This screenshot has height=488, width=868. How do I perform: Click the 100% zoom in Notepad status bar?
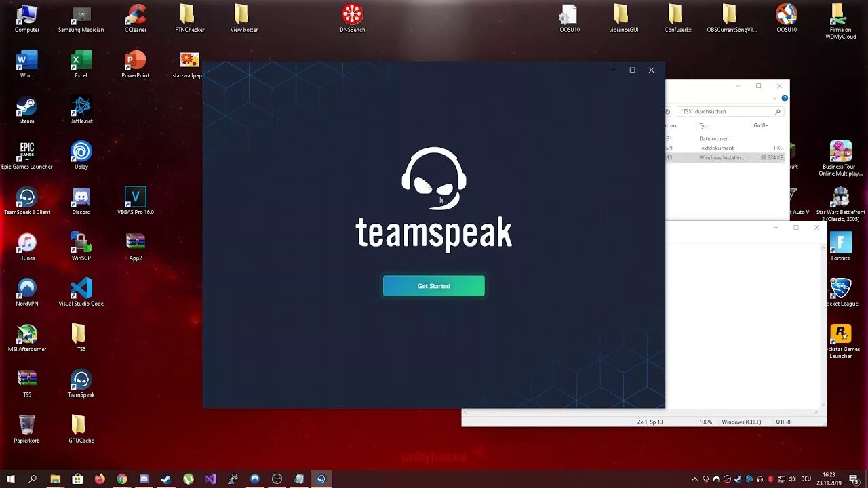tap(706, 422)
